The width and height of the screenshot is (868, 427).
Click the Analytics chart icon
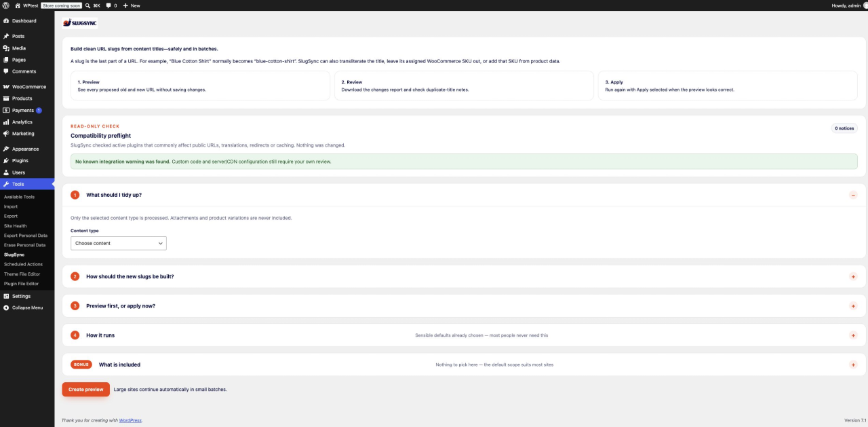pyautogui.click(x=6, y=122)
